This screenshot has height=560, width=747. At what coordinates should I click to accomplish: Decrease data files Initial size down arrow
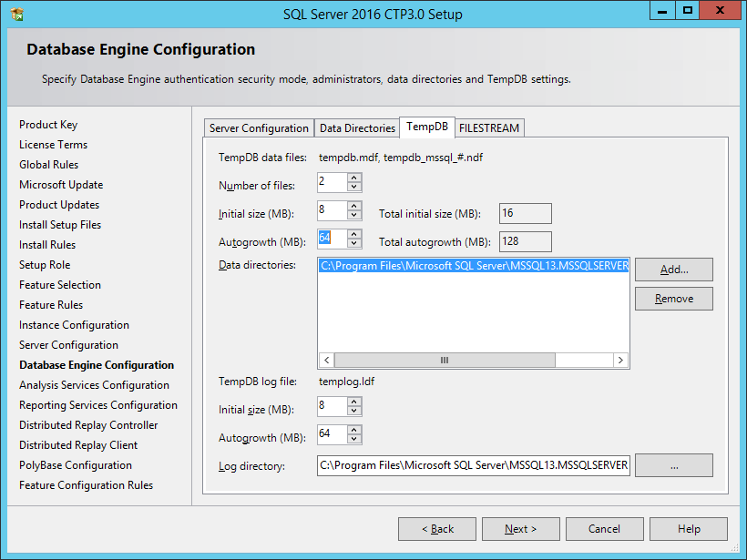354,215
